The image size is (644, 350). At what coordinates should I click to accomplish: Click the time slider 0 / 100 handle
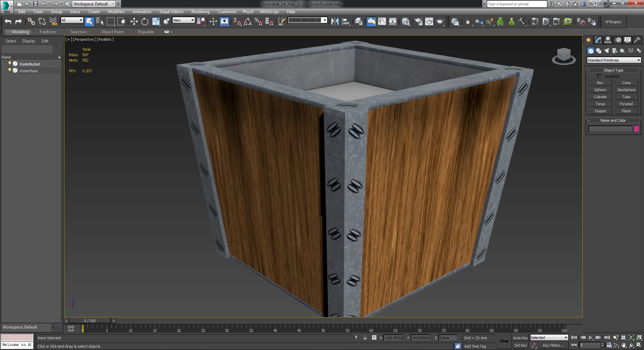[x=90, y=321]
